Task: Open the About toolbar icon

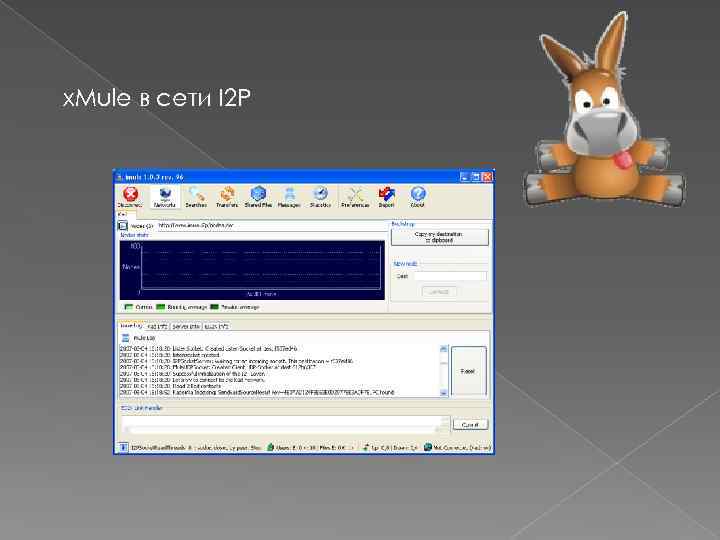Action: point(417,197)
